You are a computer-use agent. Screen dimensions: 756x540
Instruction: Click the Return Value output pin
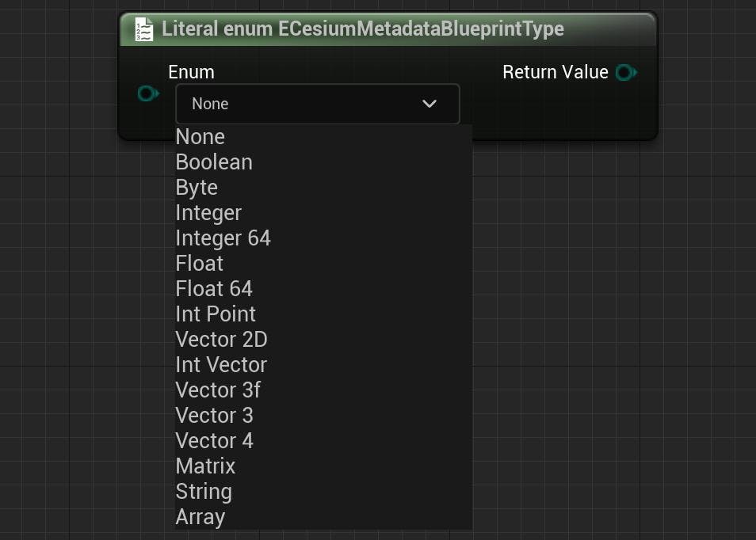625,72
